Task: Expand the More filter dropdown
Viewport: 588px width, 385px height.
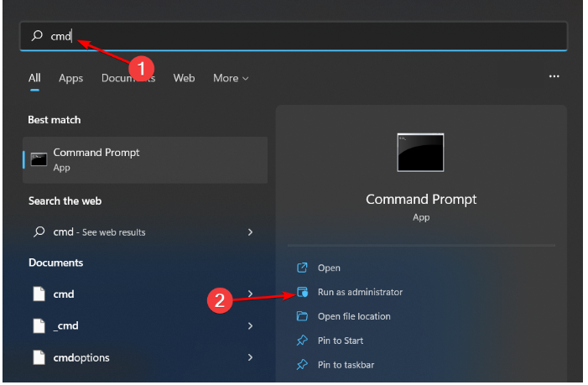Action: 231,78
